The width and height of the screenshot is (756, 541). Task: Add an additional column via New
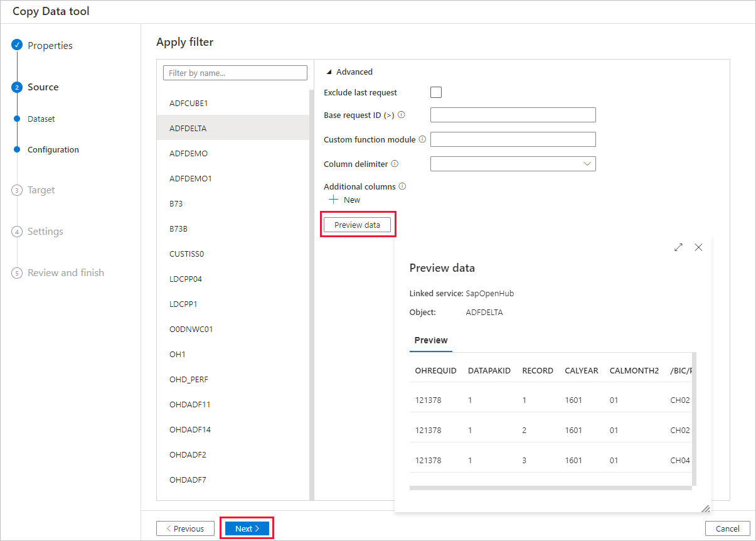(x=344, y=200)
